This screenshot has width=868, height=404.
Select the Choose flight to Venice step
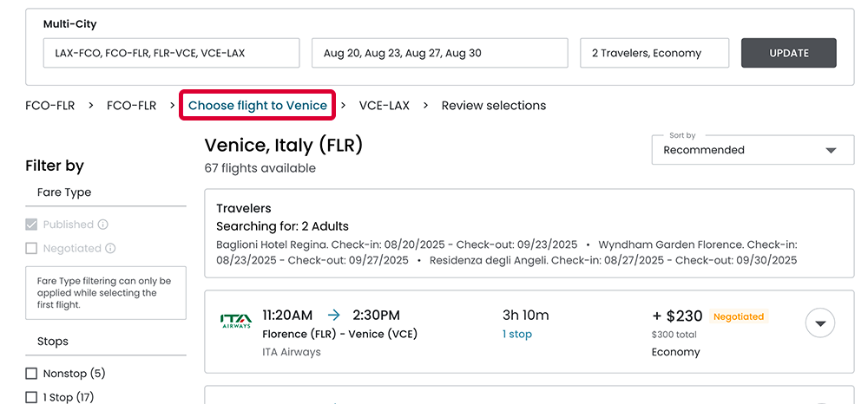258,106
